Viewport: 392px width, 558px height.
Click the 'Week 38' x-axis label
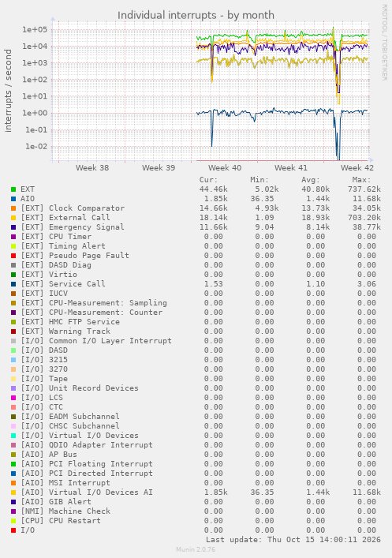[92, 167]
